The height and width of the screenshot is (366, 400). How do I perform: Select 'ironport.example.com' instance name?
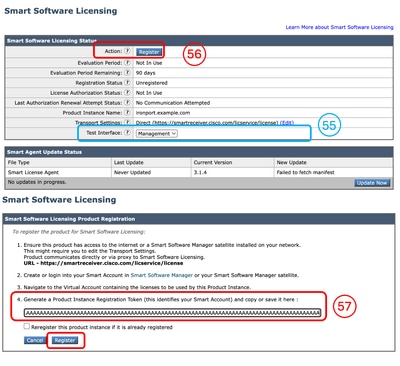(163, 113)
